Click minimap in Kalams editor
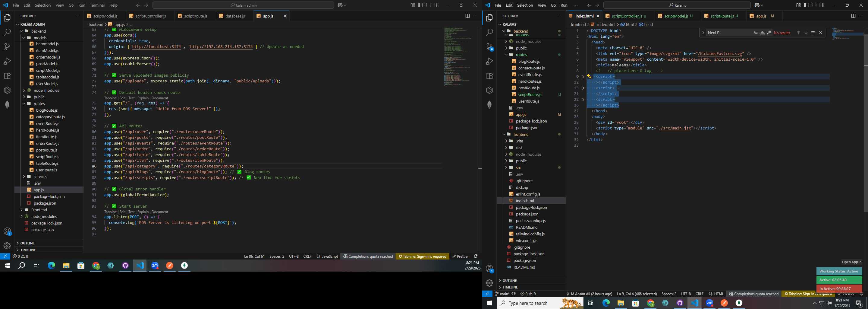The image size is (868, 309). coord(847,34)
